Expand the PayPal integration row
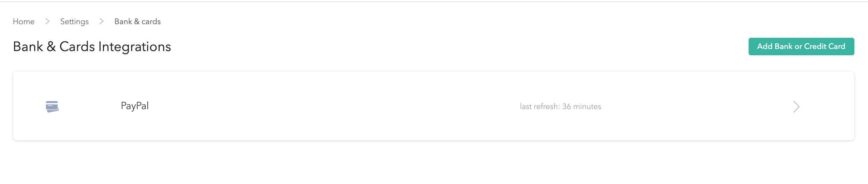Image resolution: width=868 pixels, height=184 pixels. [x=434, y=106]
